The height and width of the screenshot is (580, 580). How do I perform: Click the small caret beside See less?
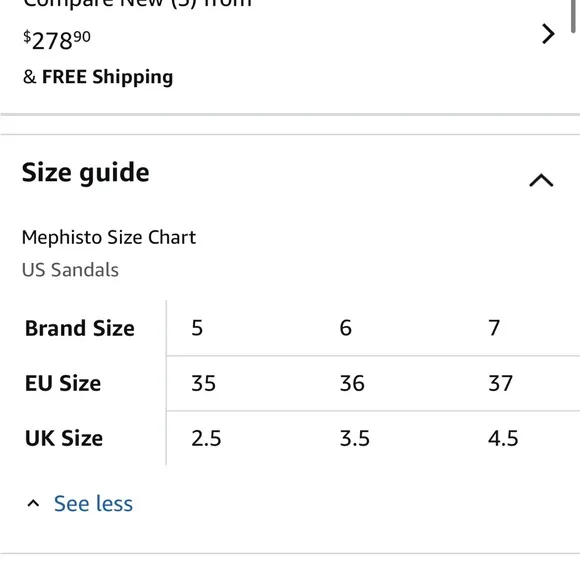pyautogui.click(x=33, y=503)
